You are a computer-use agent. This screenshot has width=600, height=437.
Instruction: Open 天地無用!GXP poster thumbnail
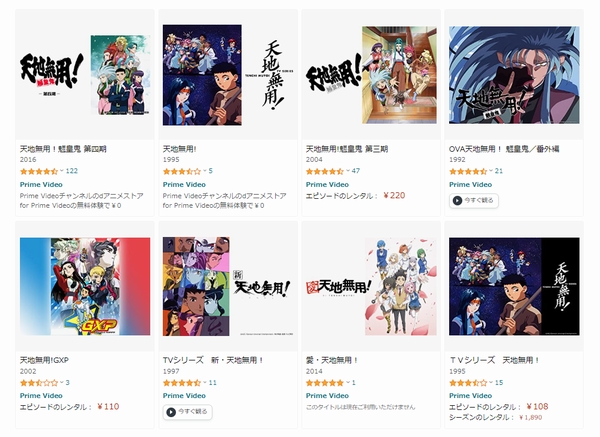click(x=85, y=286)
